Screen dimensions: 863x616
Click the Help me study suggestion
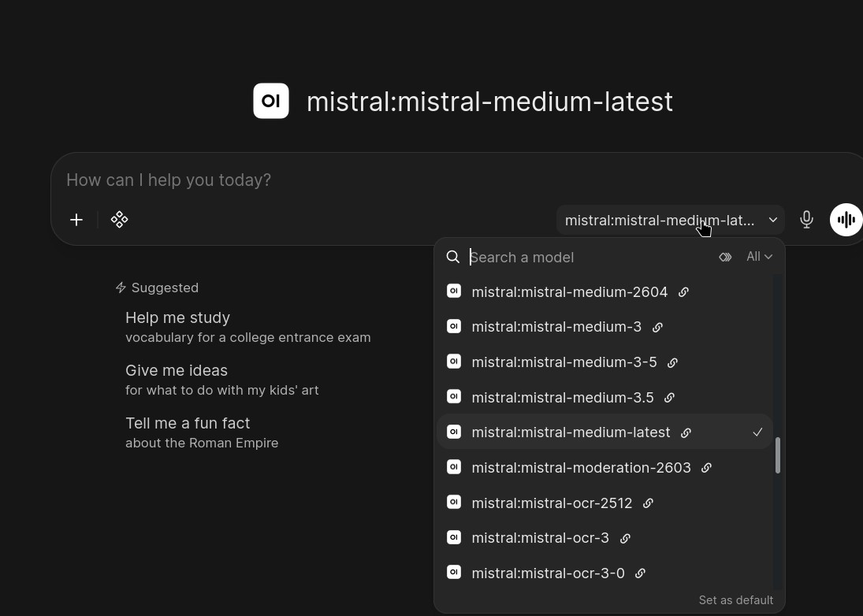pos(248,327)
